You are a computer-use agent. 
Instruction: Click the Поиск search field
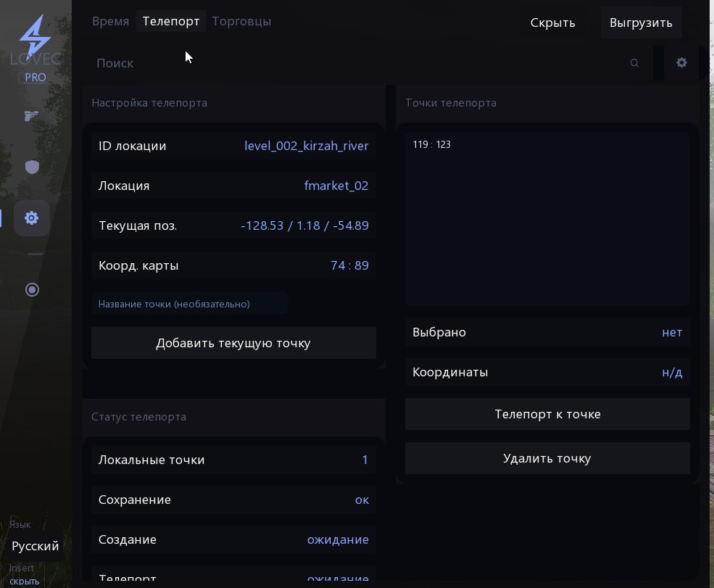pos(355,63)
